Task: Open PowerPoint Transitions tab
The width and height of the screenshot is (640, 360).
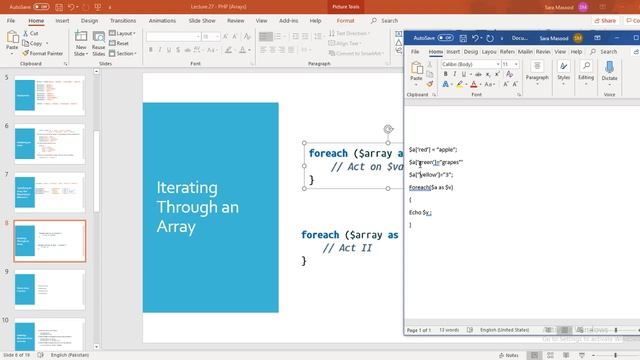Action: 123,20
